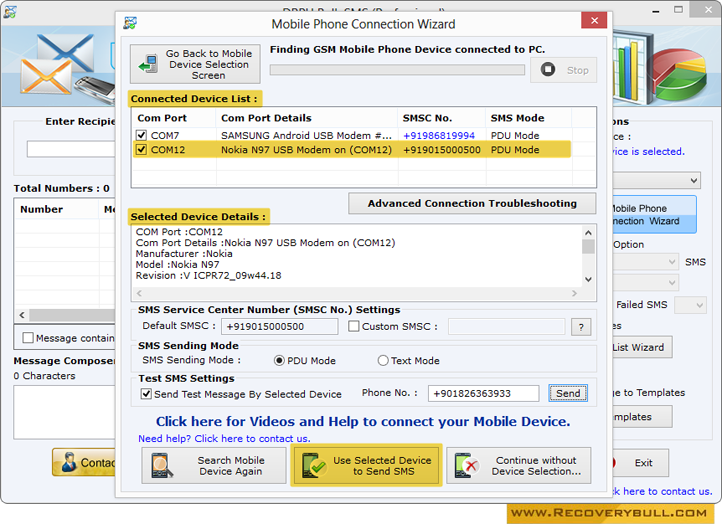Click the Enter Recipient input field in main window
722x524 pixels.
tap(71, 149)
